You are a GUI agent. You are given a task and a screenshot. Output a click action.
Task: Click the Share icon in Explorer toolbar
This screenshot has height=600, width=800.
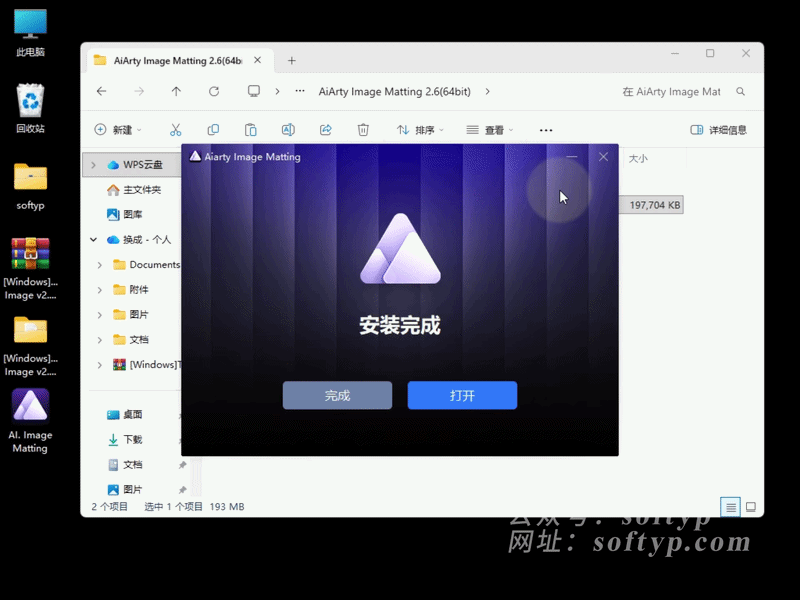tap(326, 130)
